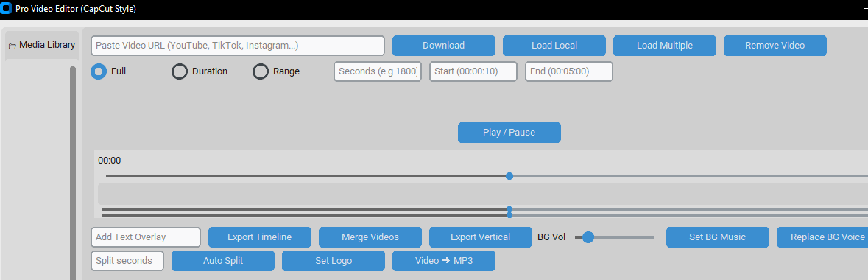
Task: Click the Load Multiple button
Action: [664, 46]
